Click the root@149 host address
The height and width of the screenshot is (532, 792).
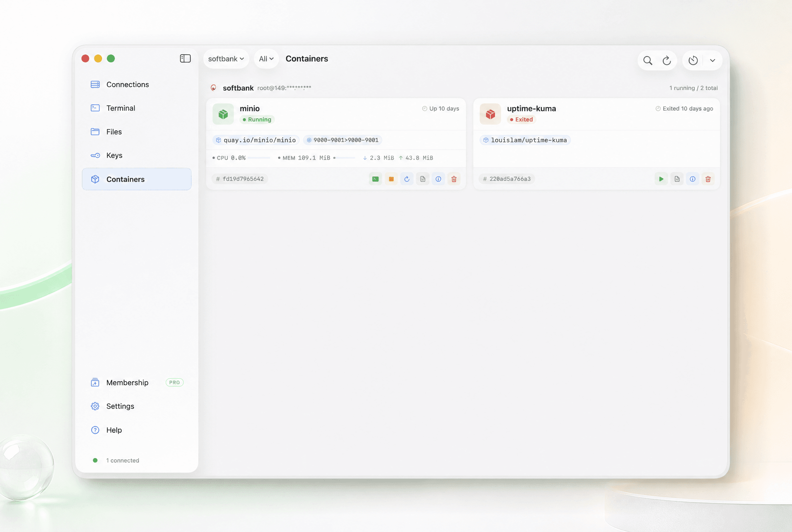(x=284, y=88)
